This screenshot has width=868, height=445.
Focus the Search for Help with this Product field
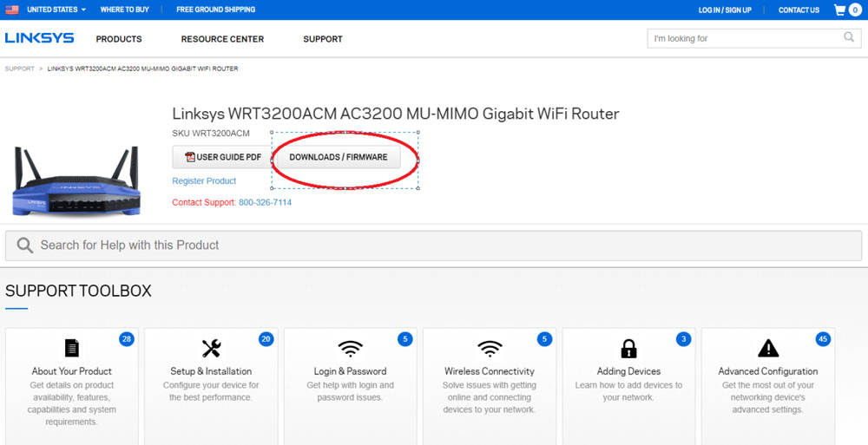click(x=433, y=245)
